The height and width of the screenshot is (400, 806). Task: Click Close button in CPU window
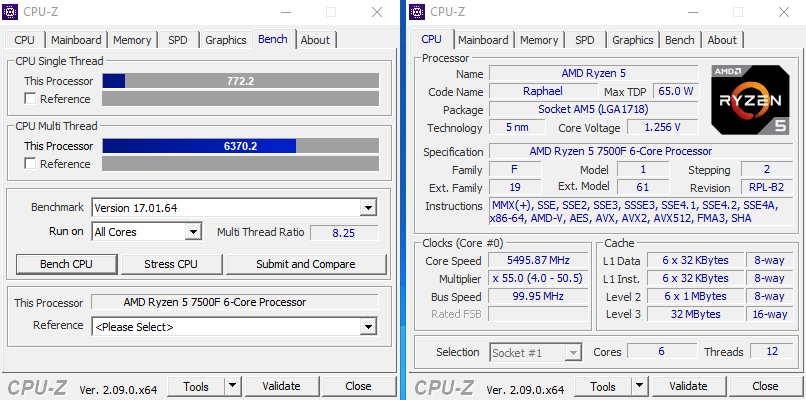[765, 386]
